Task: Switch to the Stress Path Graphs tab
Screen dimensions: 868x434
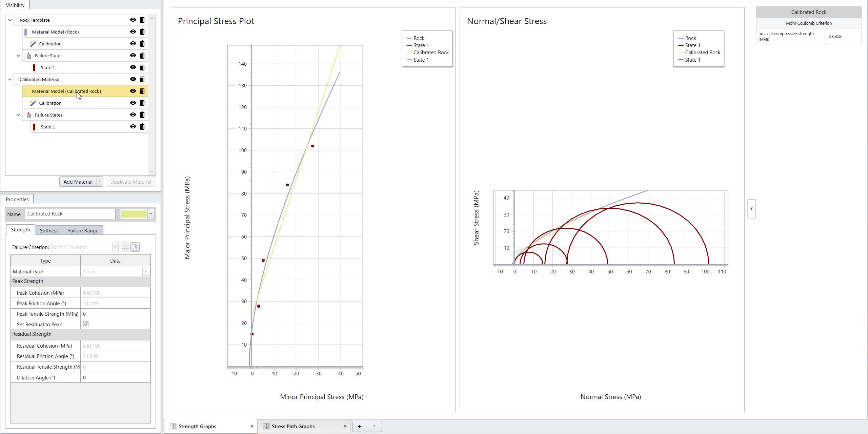Action: (x=293, y=426)
